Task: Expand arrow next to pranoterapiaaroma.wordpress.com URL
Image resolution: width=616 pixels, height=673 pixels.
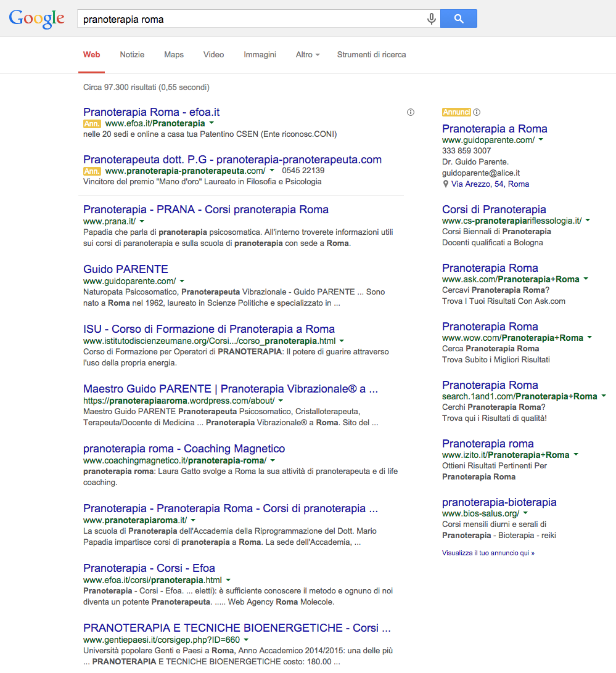Action: pyautogui.click(x=281, y=401)
